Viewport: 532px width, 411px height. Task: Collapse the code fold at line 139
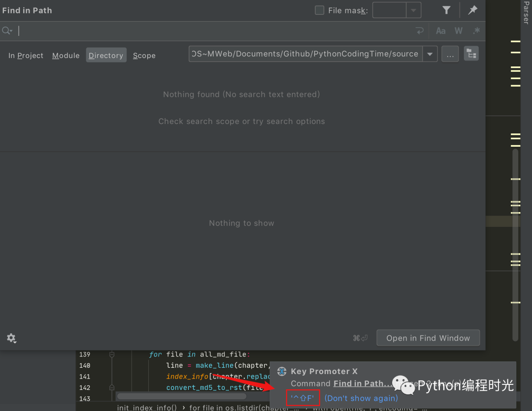(x=112, y=354)
